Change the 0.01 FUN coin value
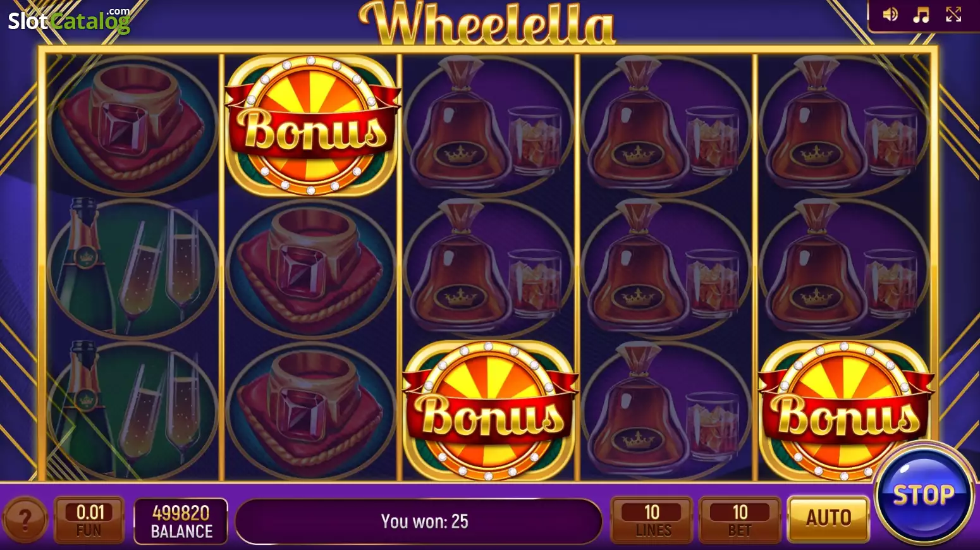 90,520
